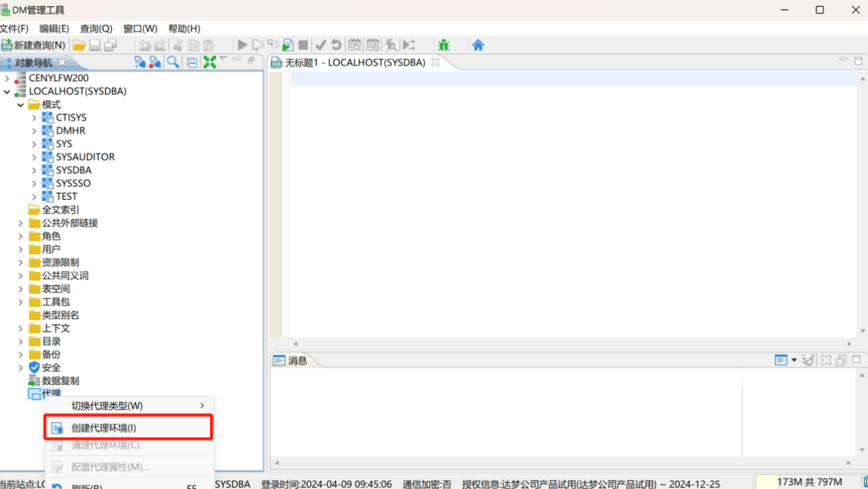Close the 无标题1 query editor tab
Image resolution: width=868 pixels, height=489 pixels.
(435, 62)
